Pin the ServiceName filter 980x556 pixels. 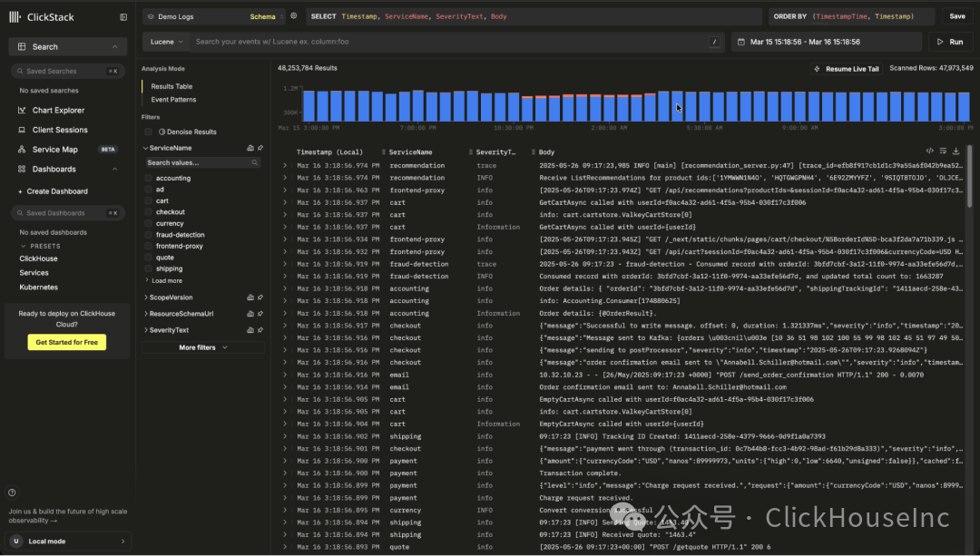pos(260,148)
